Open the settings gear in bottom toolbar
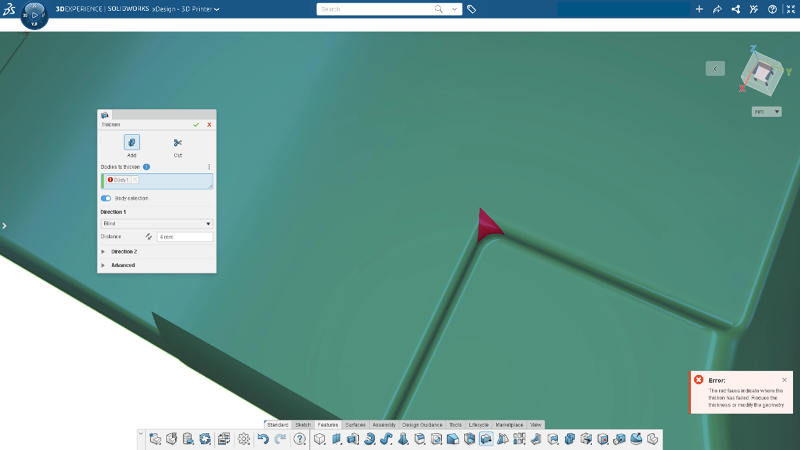 [x=244, y=439]
